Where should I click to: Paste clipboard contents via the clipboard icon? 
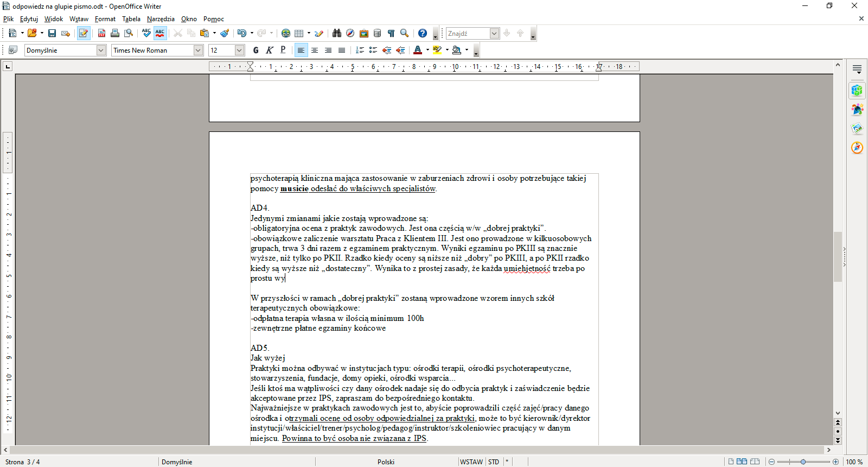point(205,33)
